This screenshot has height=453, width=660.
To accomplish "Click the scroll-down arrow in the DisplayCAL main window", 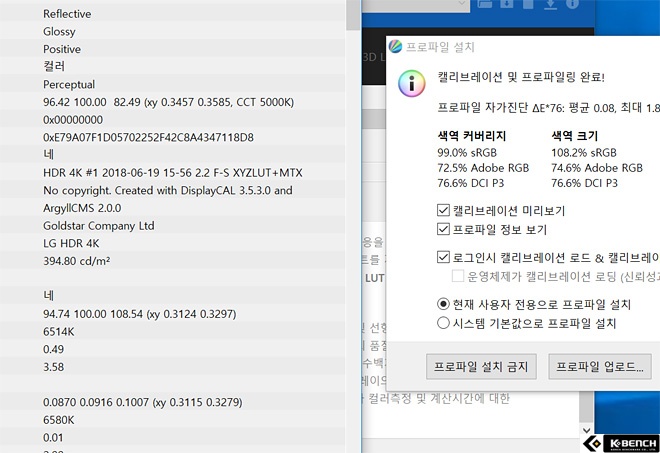I will click(x=586, y=430).
